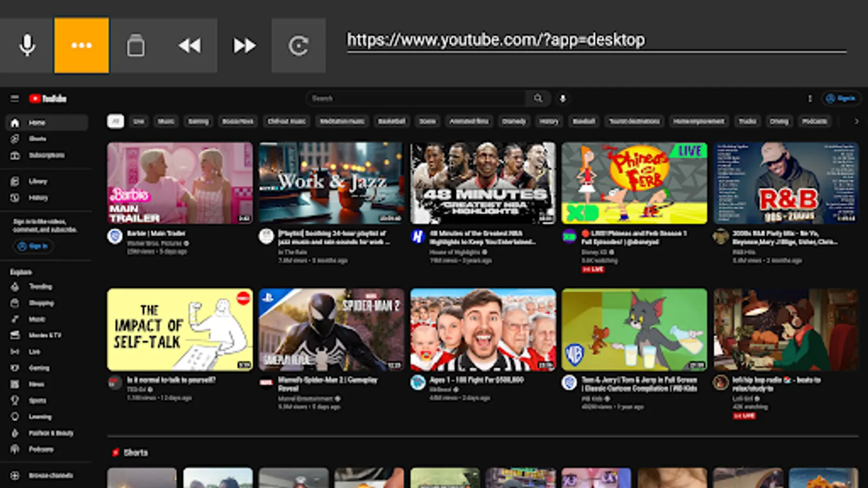
Task: Click Sign in button at top right
Action: (x=840, y=98)
